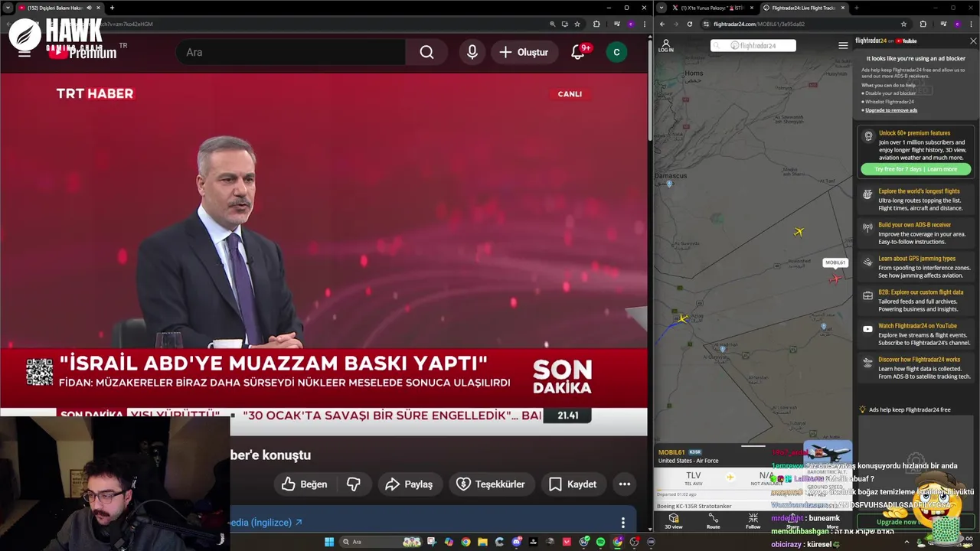Open tab search dropdown in YouTube window
The width and height of the screenshot is (980, 551).
tap(8, 8)
